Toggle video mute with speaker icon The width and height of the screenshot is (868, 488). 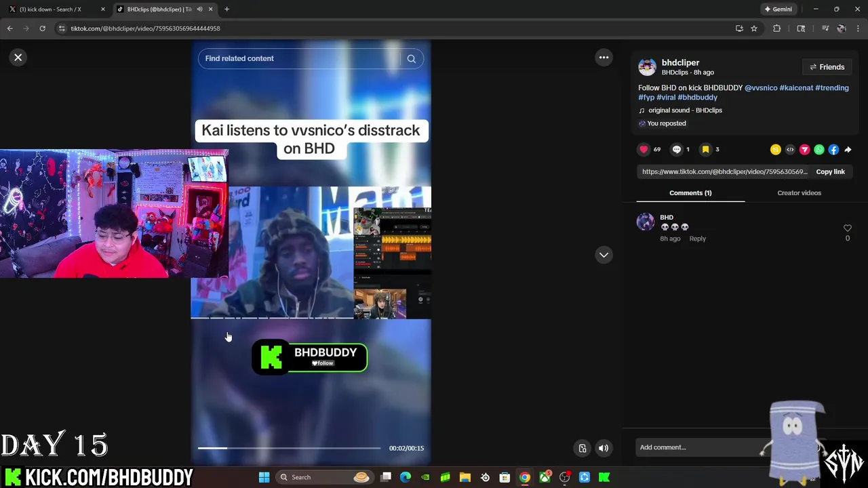click(604, 448)
